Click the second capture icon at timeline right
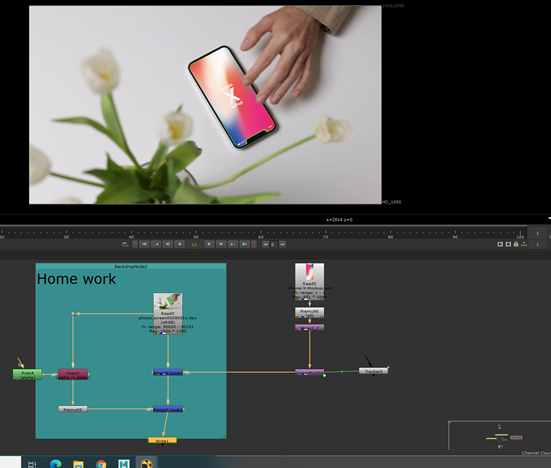551x468 pixels. tap(508, 244)
